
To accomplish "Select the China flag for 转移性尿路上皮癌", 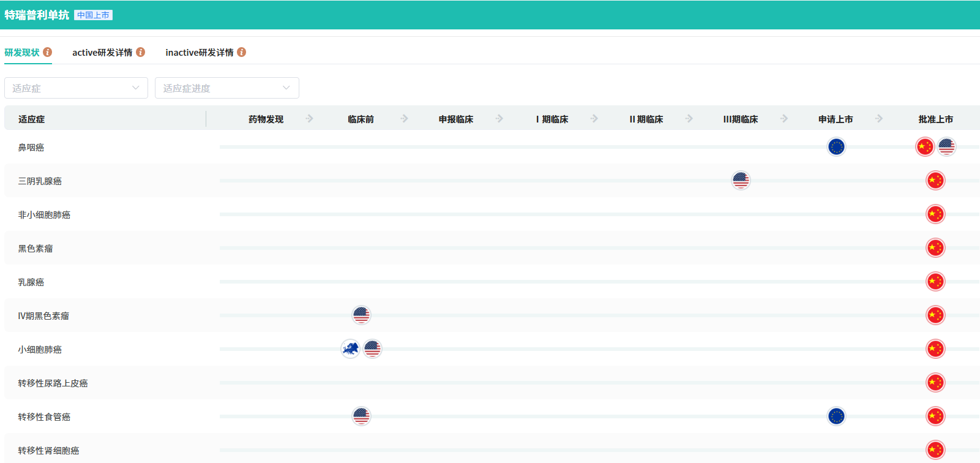I will tap(935, 383).
